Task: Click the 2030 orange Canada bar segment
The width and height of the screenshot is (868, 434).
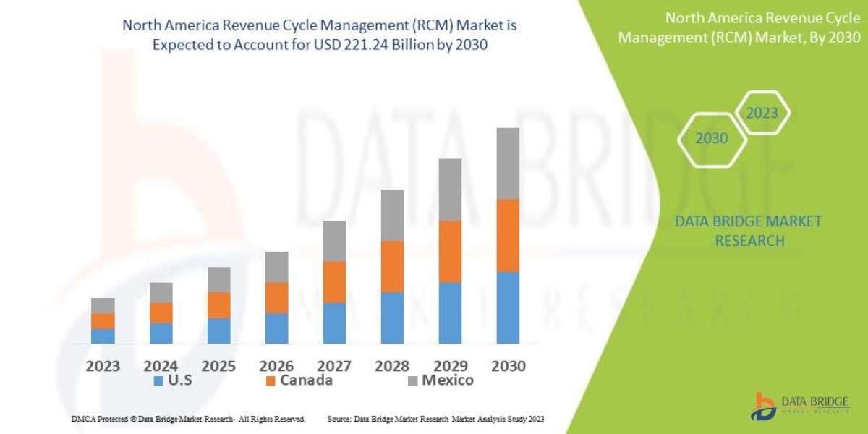Action: pos(508,235)
